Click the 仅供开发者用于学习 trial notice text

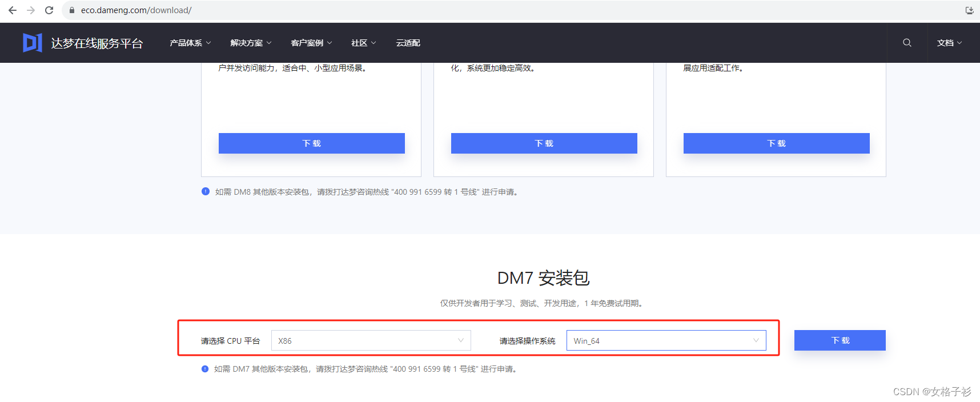point(543,303)
